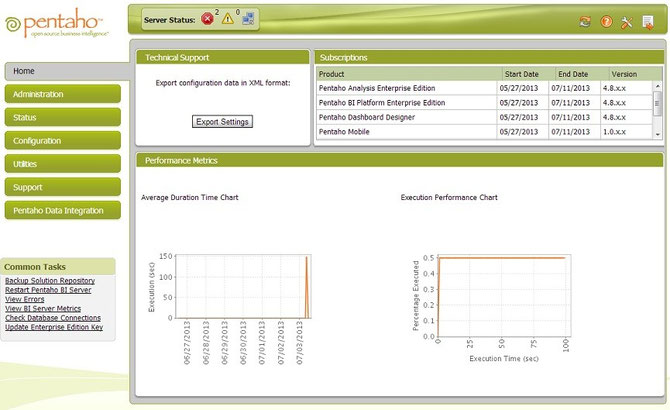Open help via the question mark icon
The height and width of the screenshot is (410, 670).
pyautogui.click(x=606, y=22)
